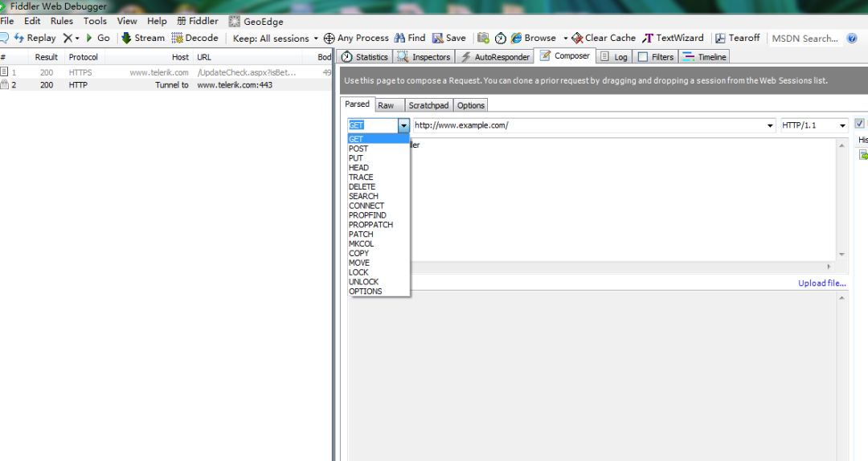This screenshot has height=461, width=868.
Task: Click the Any Process target icon
Action: 329,39
